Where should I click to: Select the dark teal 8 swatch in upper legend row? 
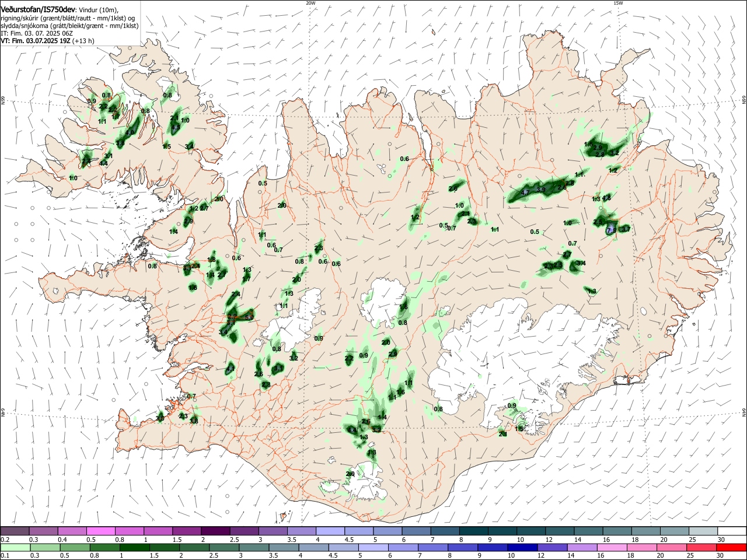pos(474,531)
